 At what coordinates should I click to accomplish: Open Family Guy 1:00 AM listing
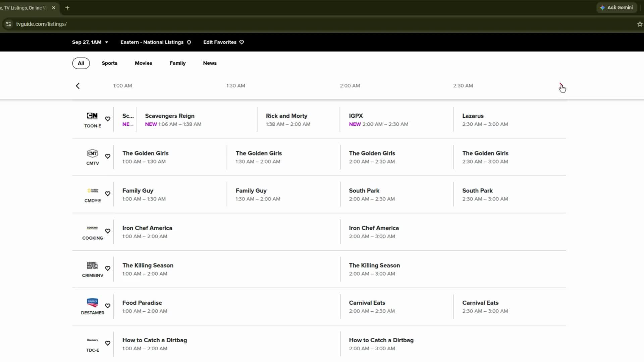170,194
